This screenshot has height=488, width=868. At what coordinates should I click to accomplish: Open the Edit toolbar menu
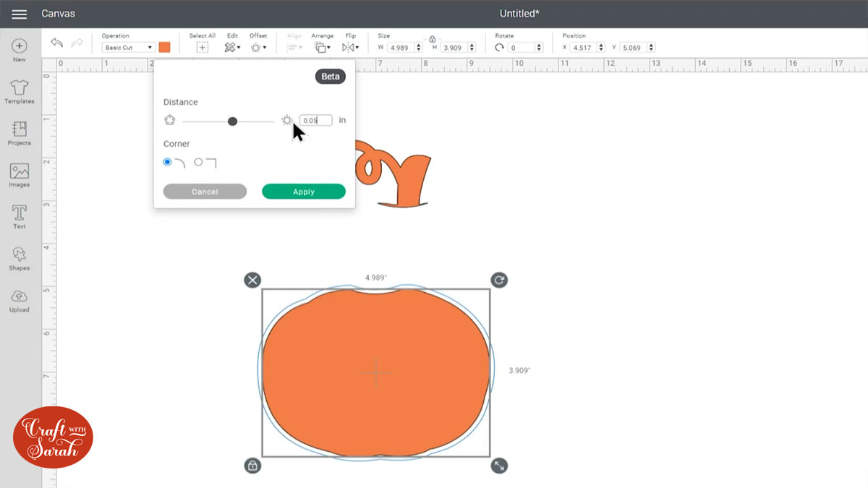pos(232,48)
